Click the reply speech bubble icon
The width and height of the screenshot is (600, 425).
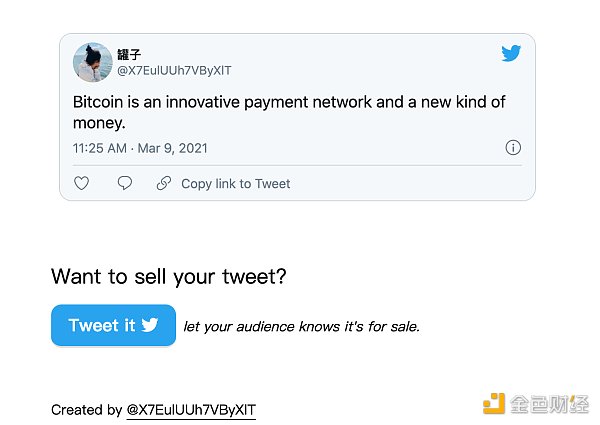tap(125, 183)
